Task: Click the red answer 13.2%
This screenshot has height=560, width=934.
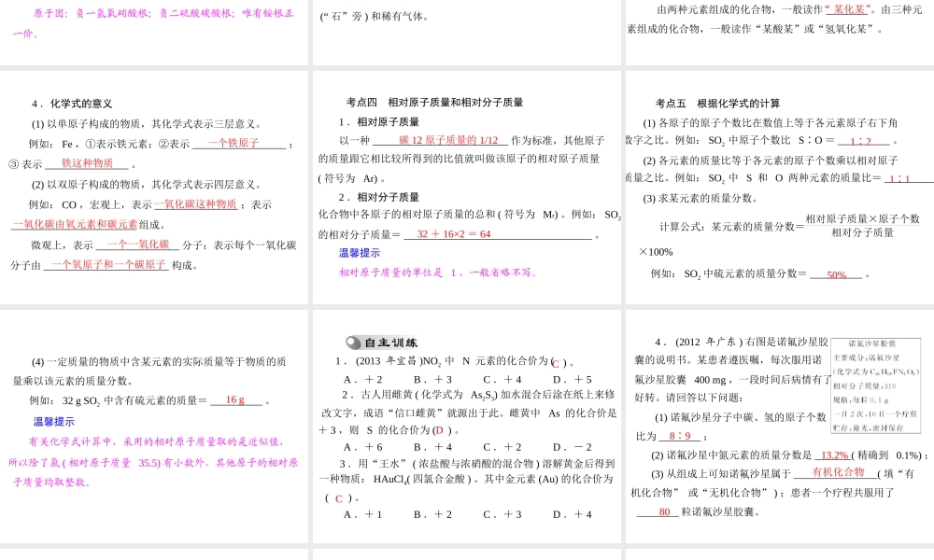Action: (x=834, y=455)
